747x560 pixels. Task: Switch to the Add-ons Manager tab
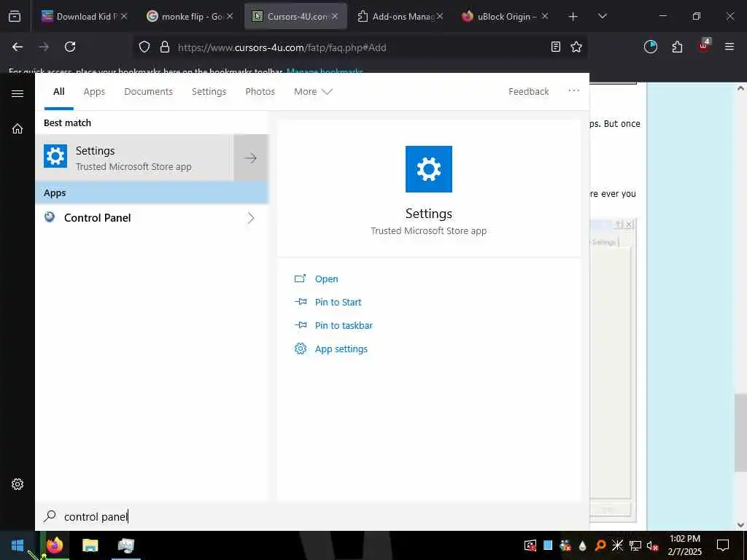[394, 16]
